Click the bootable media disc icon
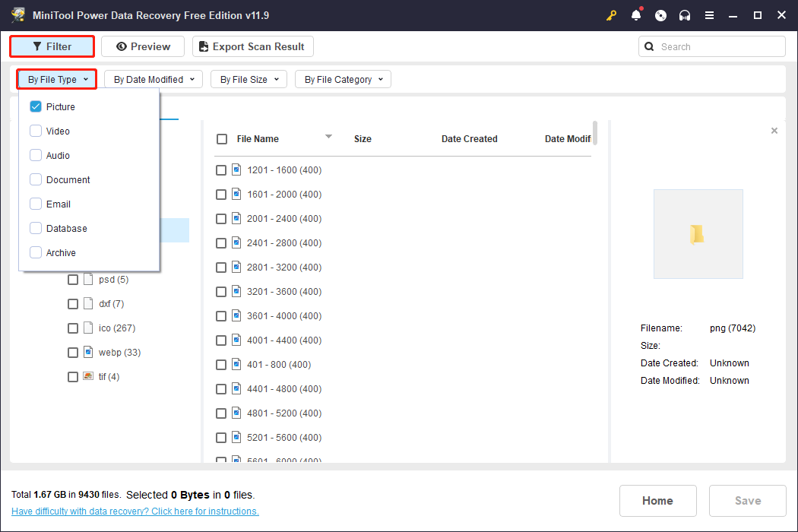The height and width of the screenshot is (532, 798). pyautogui.click(x=660, y=16)
